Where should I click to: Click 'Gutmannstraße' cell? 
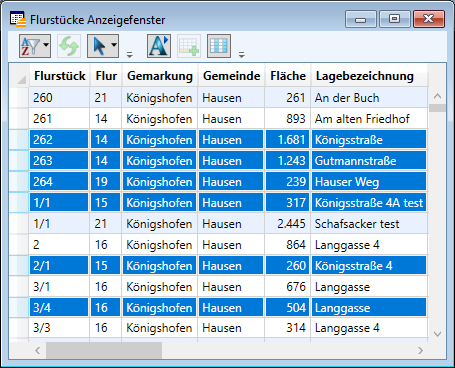click(x=369, y=161)
